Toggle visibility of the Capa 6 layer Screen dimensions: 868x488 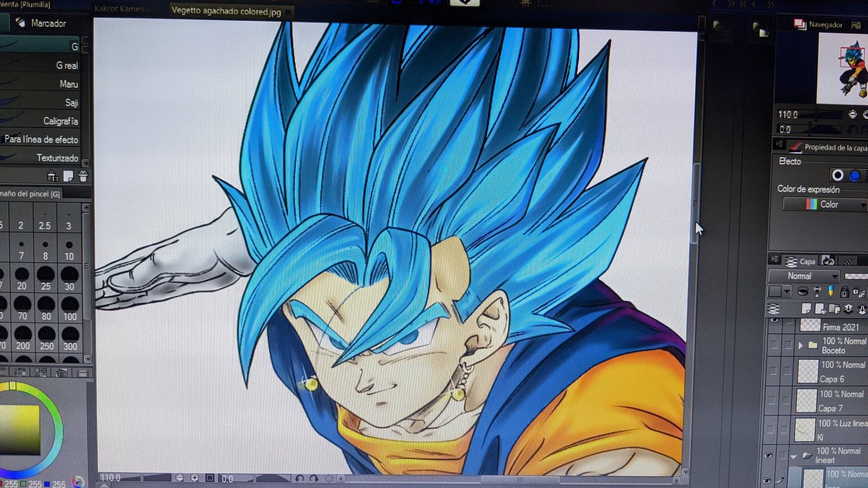[773, 371]
